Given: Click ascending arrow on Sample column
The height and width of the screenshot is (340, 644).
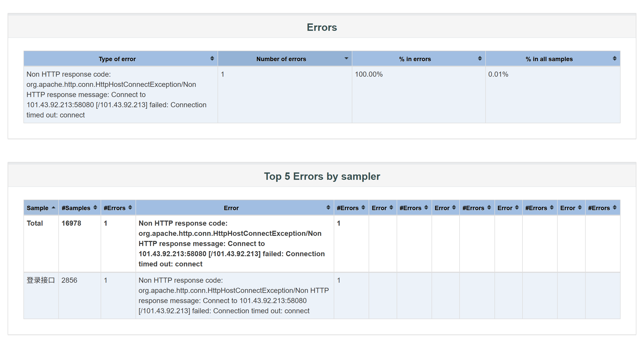Looking at the screenshot, I should click(x=53, y=208).
